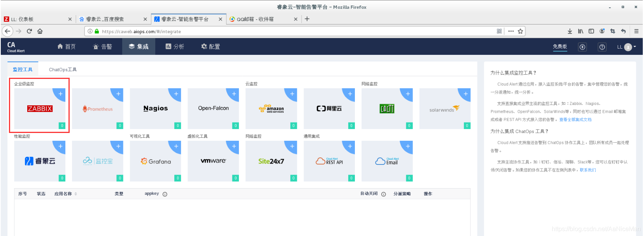The image size is (644, 236).
Task: Open the Nagios logo card
Action: 156,108
